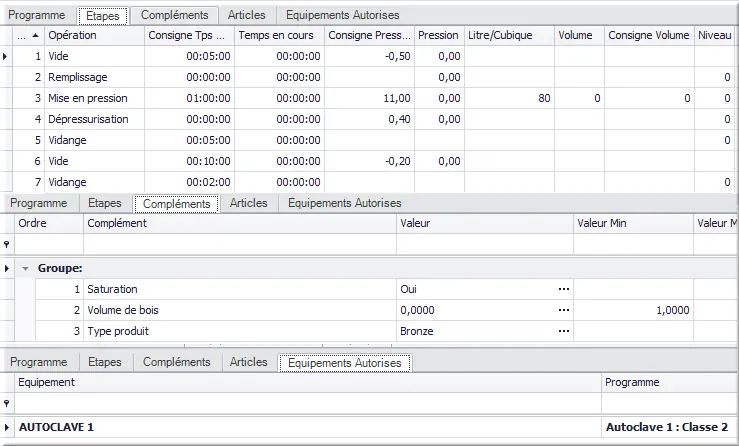Click the 00:02:00 time setpoint cell
Screen dimensions: 739x446
click(x=189, y=182)
